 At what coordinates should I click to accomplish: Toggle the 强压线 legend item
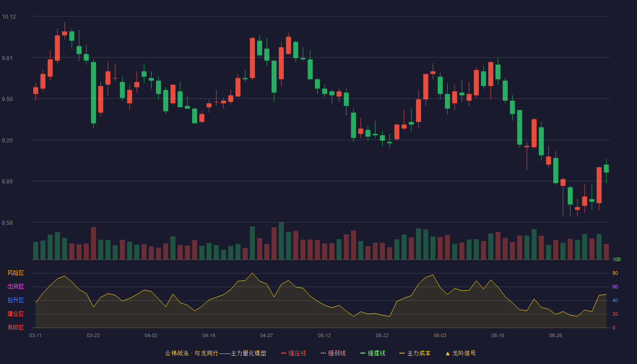coord(293,353)
